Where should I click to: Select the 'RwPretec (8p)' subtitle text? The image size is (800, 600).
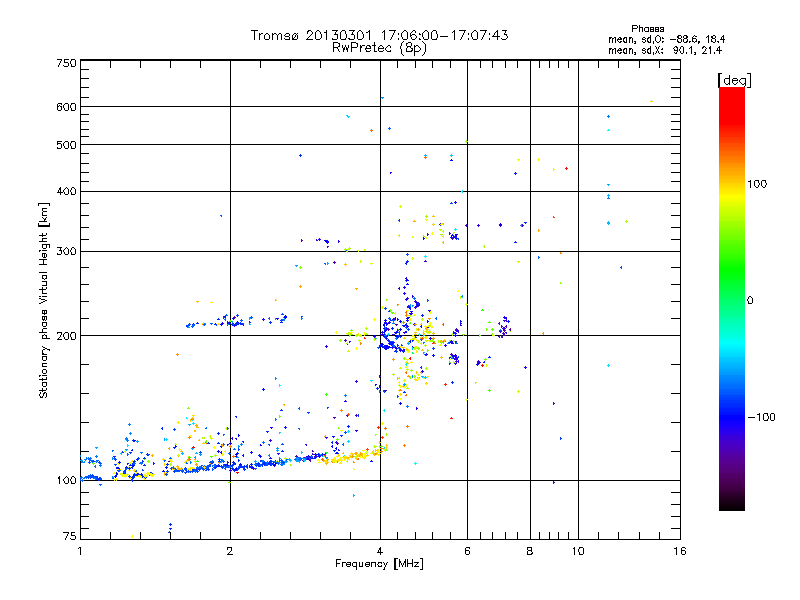point(379,48)
